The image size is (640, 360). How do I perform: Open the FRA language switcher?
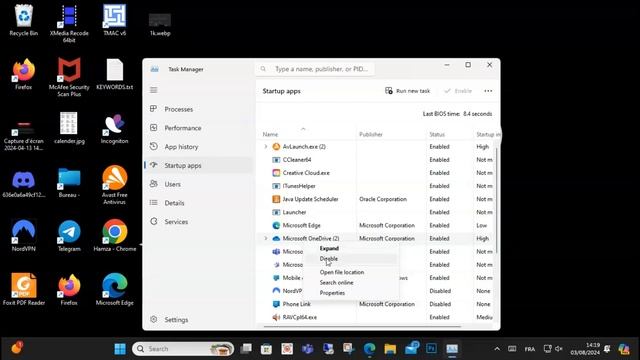[530, 349]
